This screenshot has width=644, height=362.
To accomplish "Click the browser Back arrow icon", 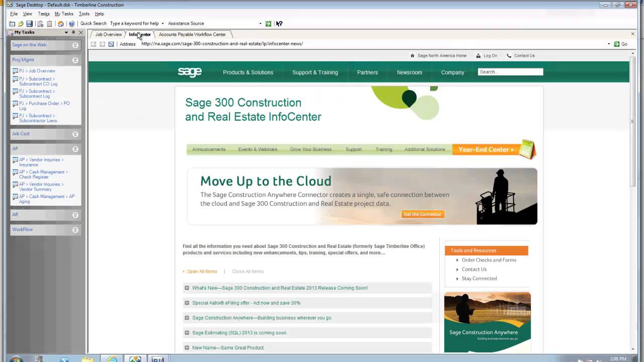I will coord(94,44).
